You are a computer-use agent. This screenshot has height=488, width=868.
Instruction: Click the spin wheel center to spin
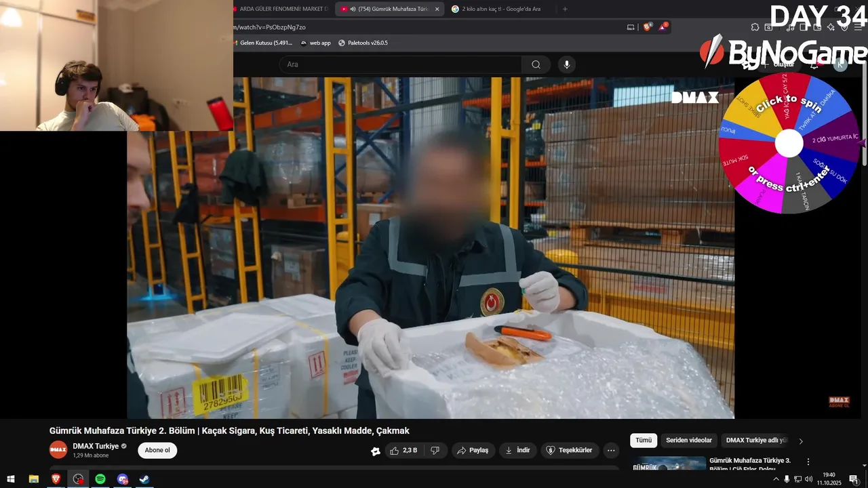point(789,143)
